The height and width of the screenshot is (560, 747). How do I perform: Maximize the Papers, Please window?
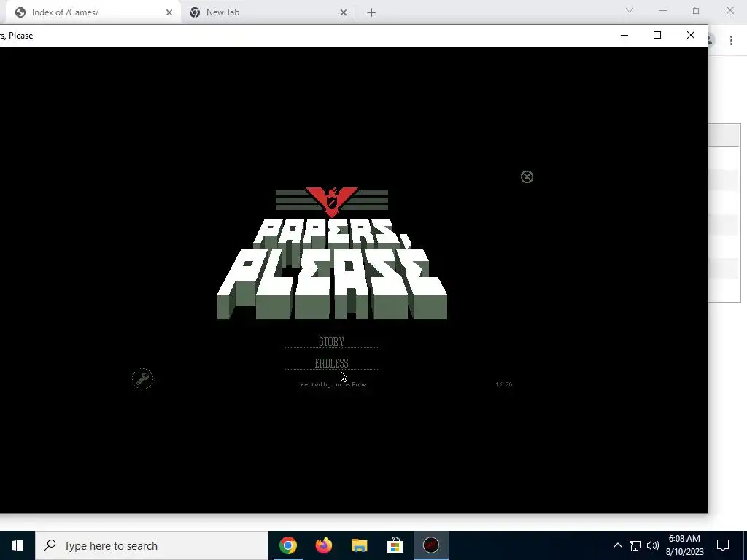coord(657,35)
